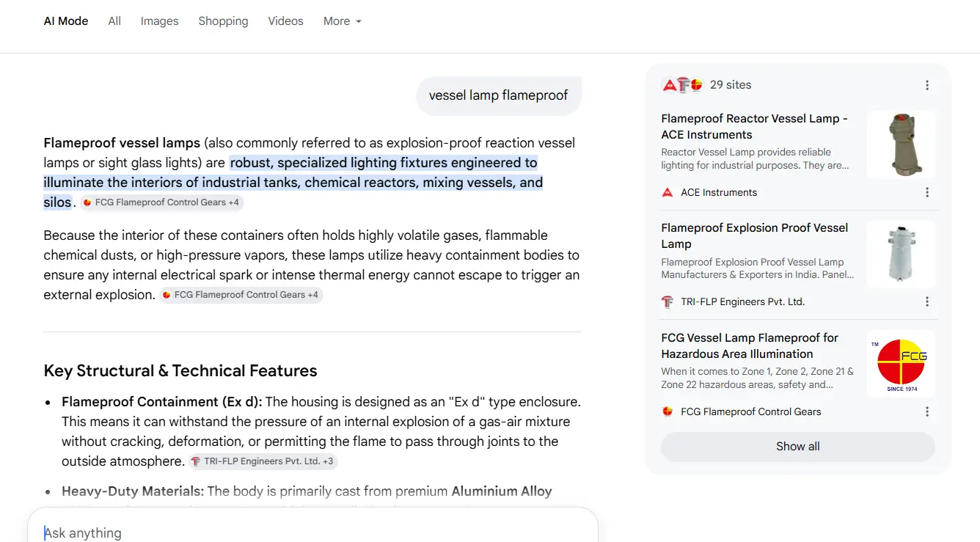Open options for TRI-FLP Engineers source
Image resolution: width=980 pixels, height=542 pixels.
927,301
